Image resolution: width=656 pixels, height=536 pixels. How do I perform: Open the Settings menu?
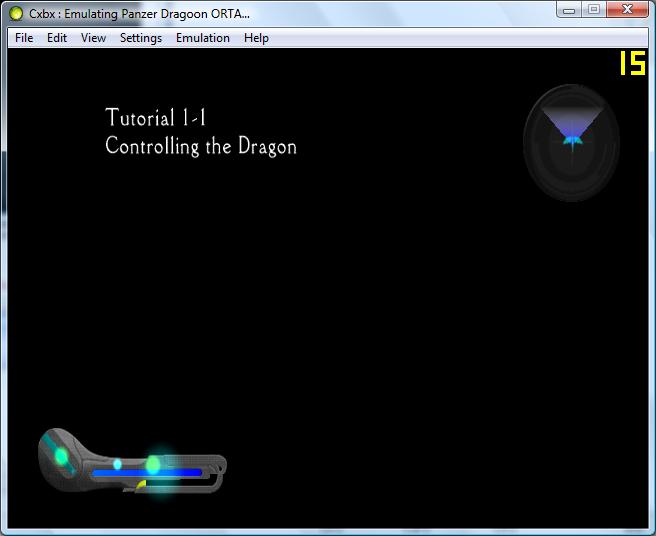tap(140, 38)
